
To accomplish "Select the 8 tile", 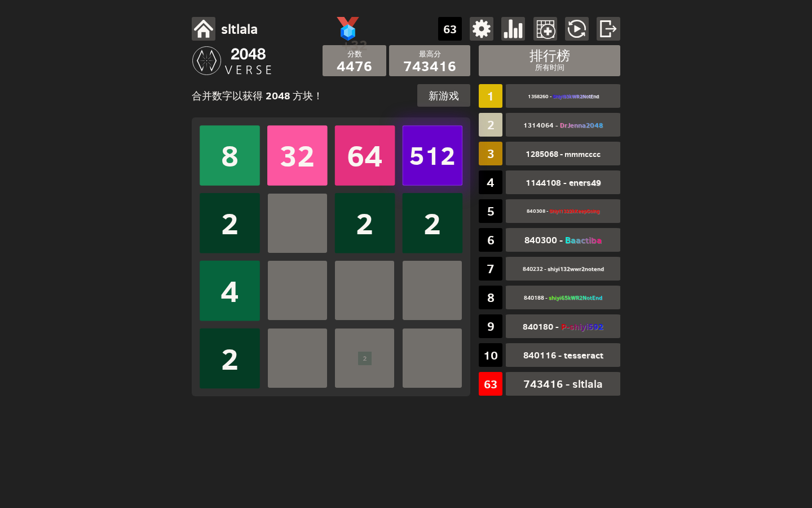I will pos(230,155).
